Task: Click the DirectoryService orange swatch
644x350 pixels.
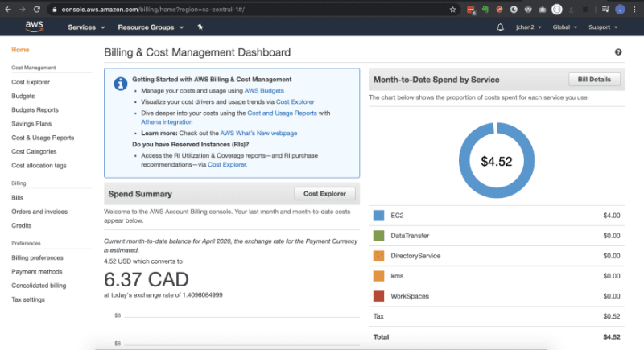Action: (378, 256)
